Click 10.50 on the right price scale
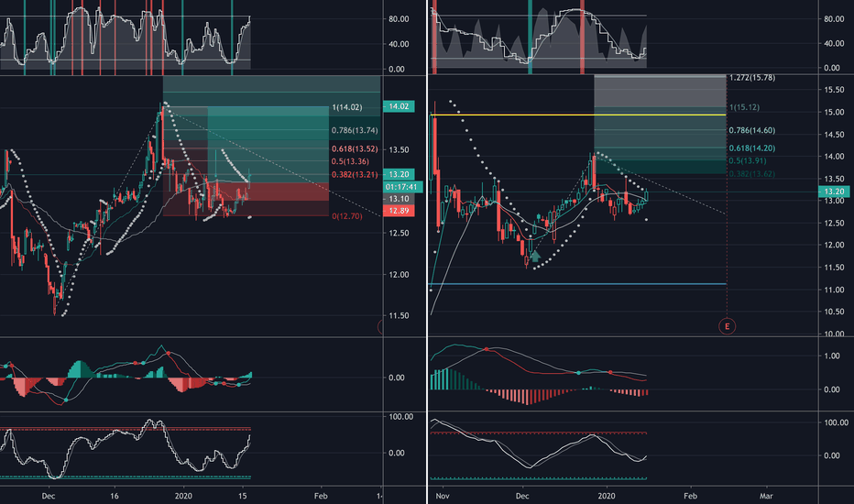 (834, 312)
